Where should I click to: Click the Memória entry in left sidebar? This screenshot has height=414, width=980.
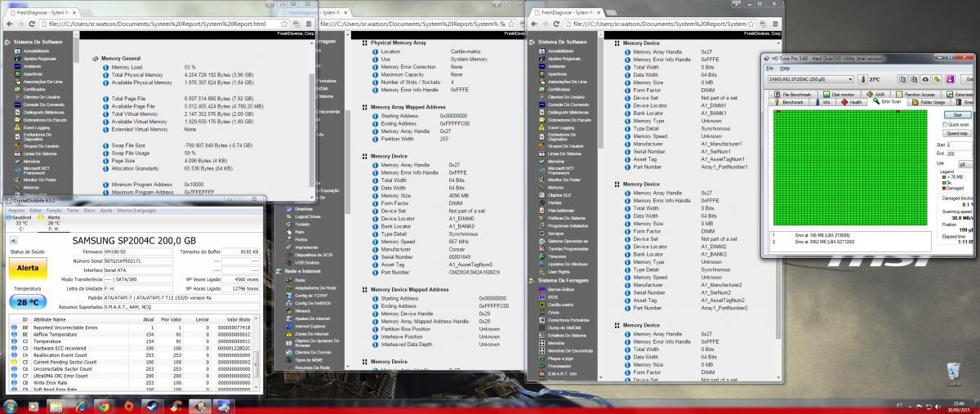coord(33,162)
